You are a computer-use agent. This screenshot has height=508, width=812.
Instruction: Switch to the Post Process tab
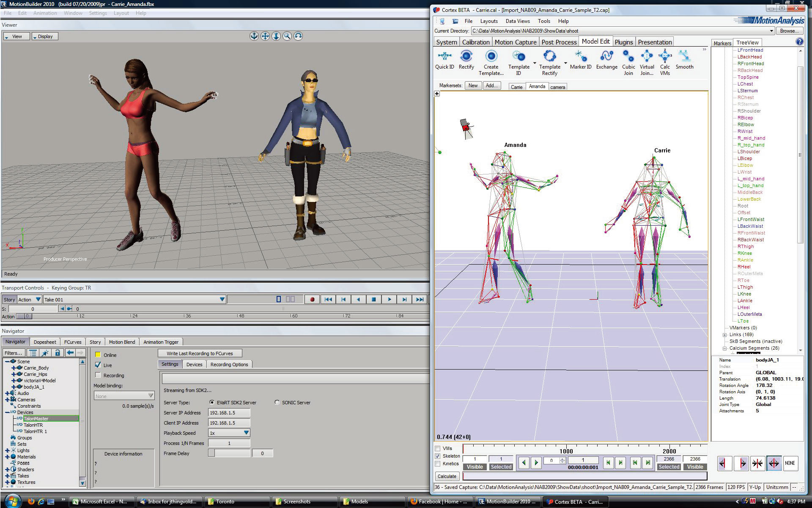[559, 42]
